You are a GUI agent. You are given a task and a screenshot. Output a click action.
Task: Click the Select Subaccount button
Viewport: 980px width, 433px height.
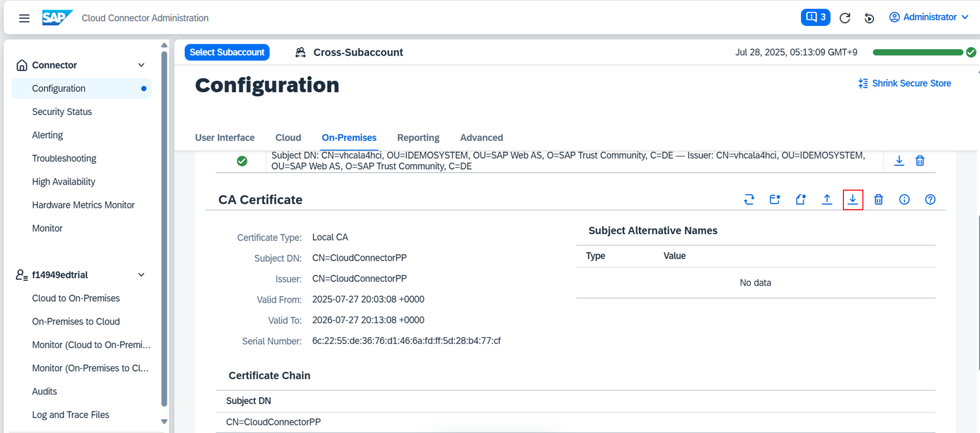tap(227, 52)
